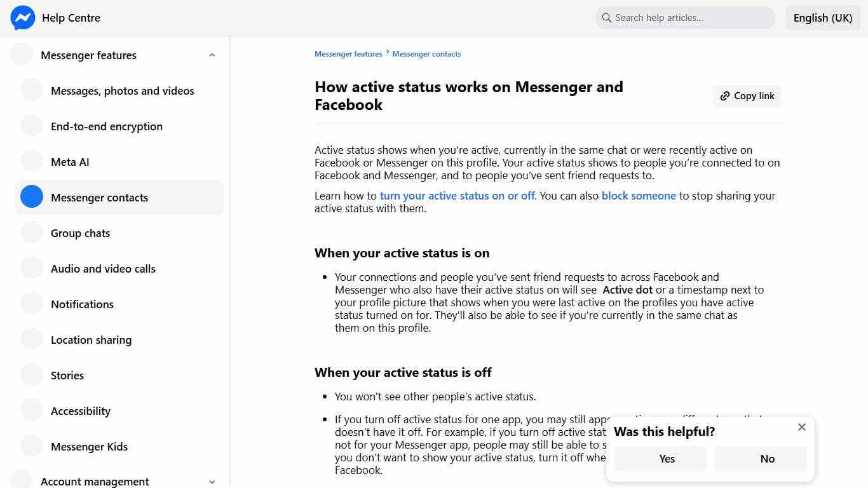Answer Yes in the feedback popup

667,458
